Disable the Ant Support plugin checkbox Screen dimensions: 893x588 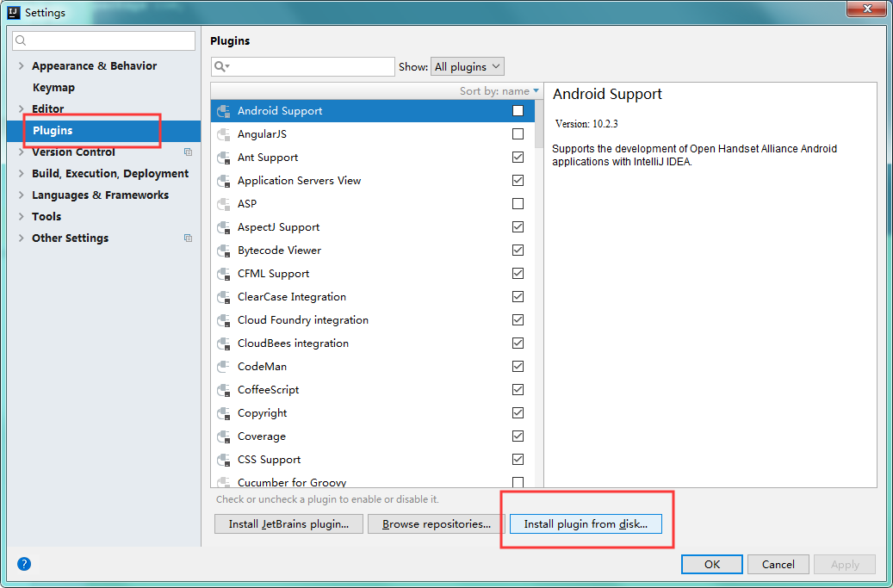[518, 157]
